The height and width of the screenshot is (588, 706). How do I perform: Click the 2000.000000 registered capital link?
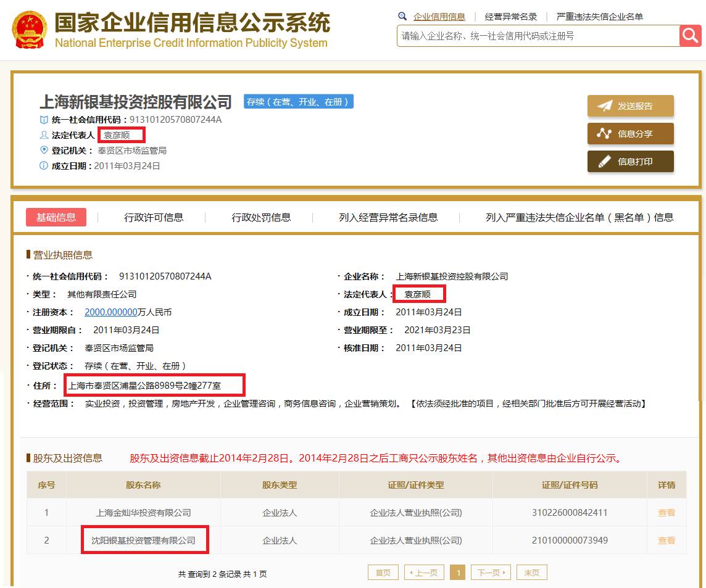pos(110,312)
